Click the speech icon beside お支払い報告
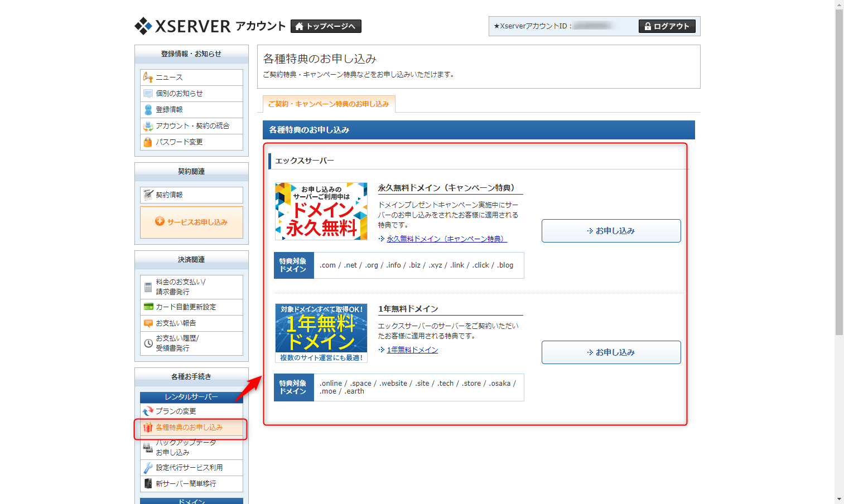 [148, 323]
